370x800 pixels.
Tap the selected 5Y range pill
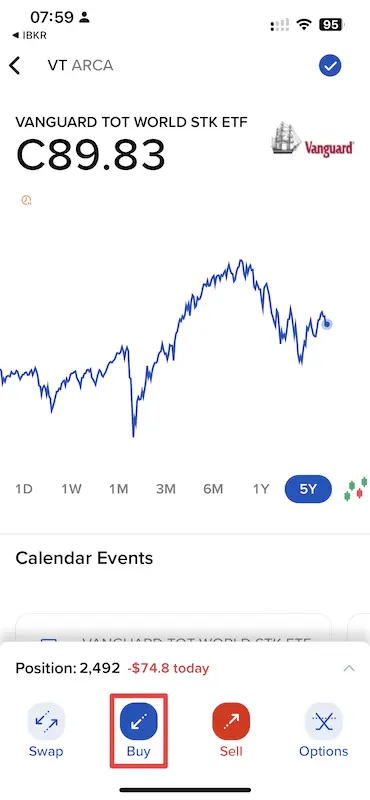[x=308, y=489]
